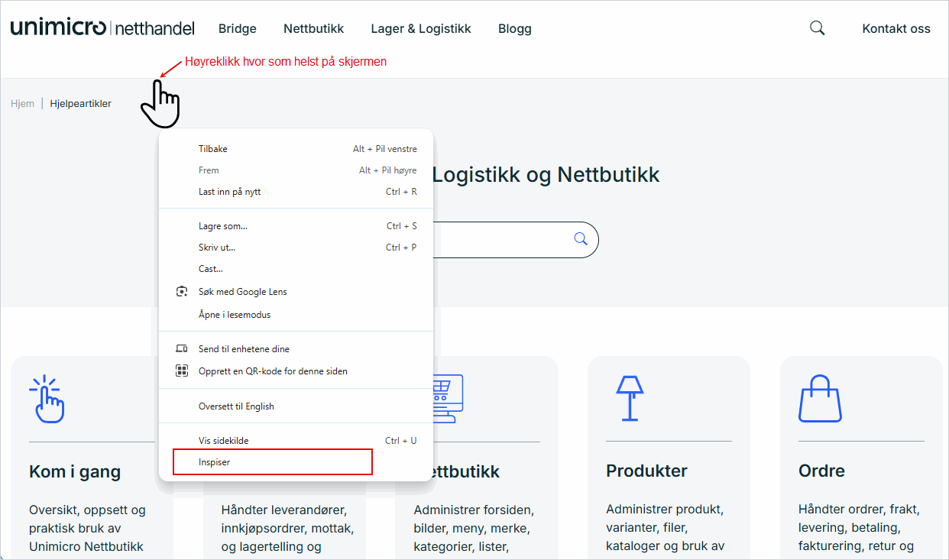Click Vis sidekilde in context menu
The image size is (949, 560).
click(223, 441)
